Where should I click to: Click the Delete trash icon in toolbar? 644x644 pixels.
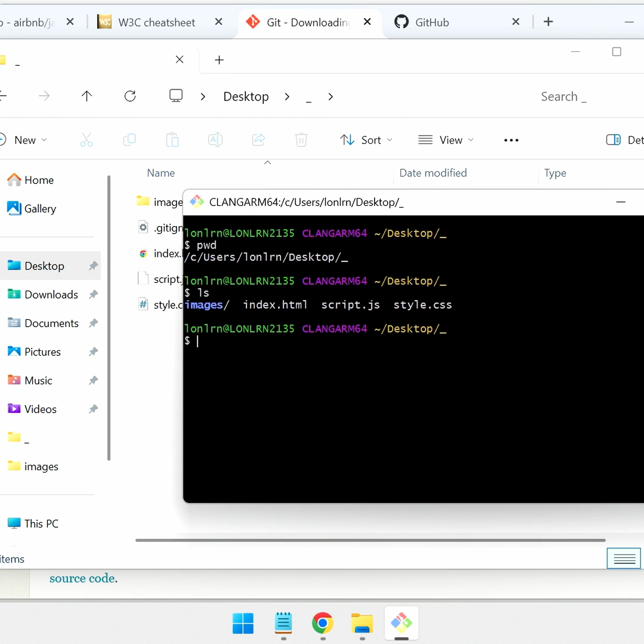(x=301, y=140)
